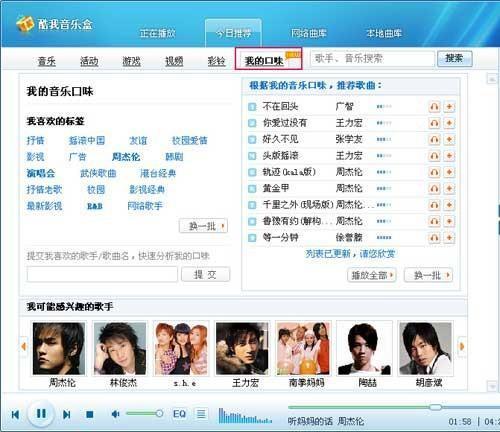
Task: Open the 摇滚中国 tag link
Action: coord(87,140)
